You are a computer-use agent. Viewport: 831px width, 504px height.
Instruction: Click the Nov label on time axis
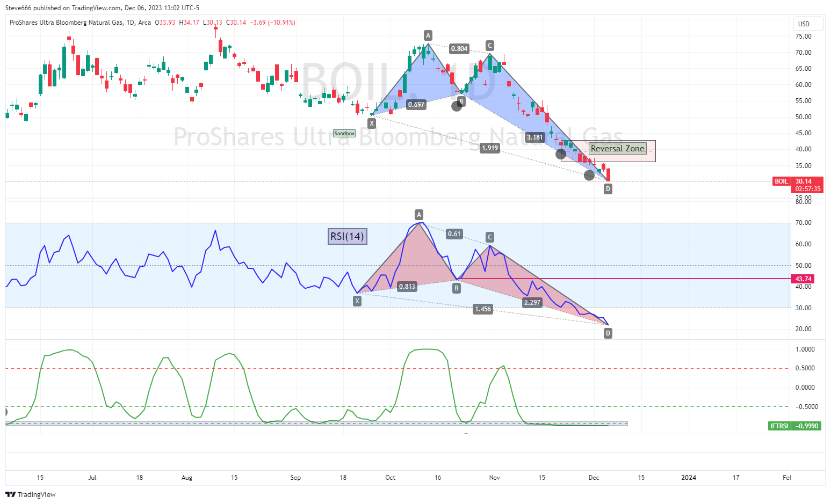pyautogui.click(x=495, y=478)
